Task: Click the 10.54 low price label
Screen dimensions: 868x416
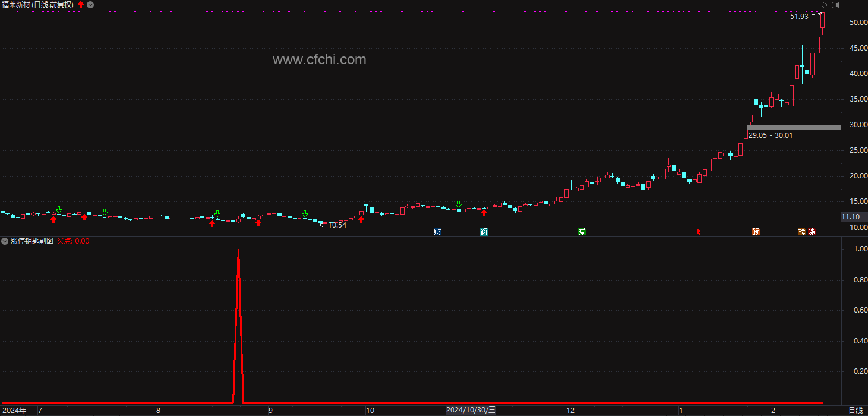Action: pyautogui.click(x=337, y=225)
